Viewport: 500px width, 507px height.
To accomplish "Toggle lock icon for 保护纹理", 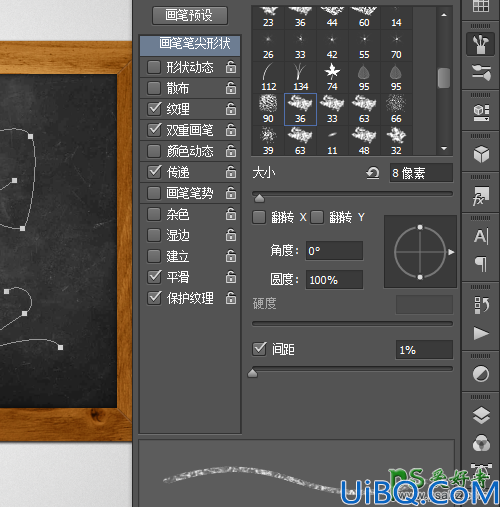I will [231, 298].
